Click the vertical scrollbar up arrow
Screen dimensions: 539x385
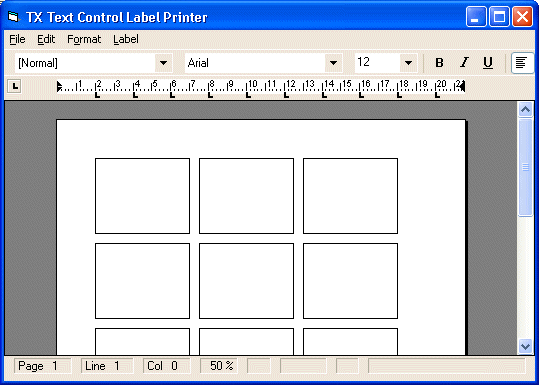click(x=525, y=109)
